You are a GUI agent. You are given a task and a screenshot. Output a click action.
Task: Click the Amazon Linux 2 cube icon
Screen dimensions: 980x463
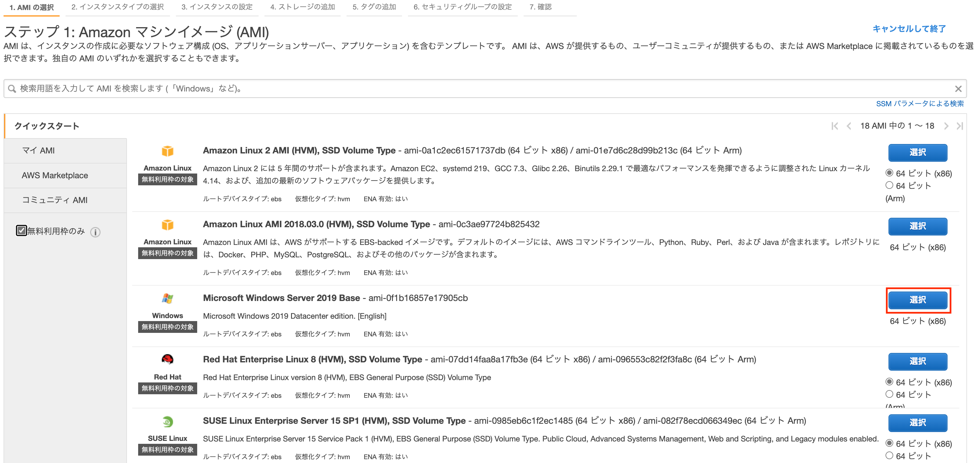[x=167, y=151]
